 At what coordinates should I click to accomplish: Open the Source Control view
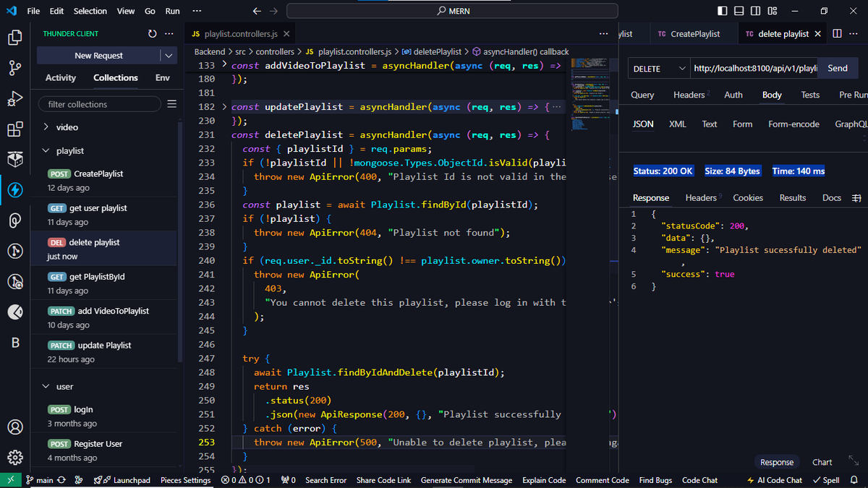pos(15,69)
